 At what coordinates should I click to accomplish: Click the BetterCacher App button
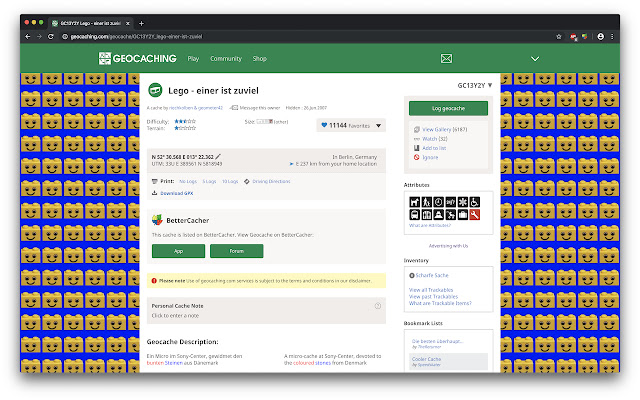tap(178, 251)
